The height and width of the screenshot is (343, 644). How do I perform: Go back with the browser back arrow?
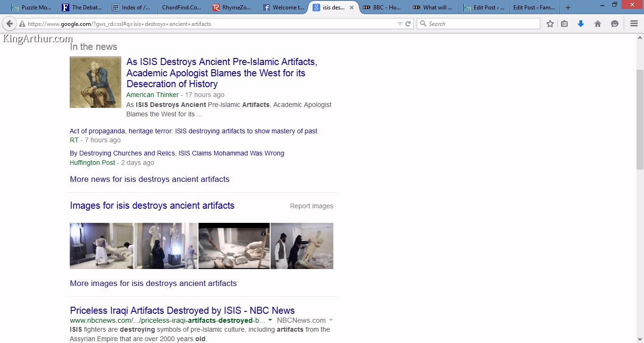point(9,24)
